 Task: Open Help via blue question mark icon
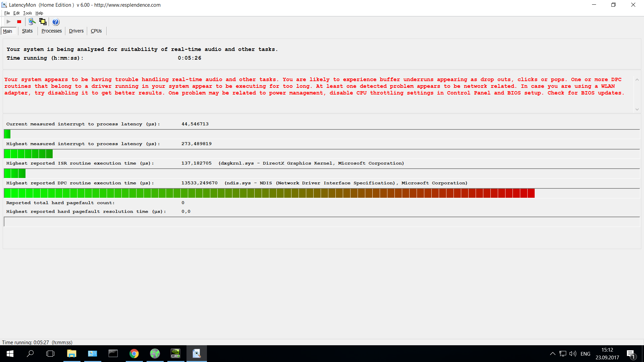tap(56, 22)
